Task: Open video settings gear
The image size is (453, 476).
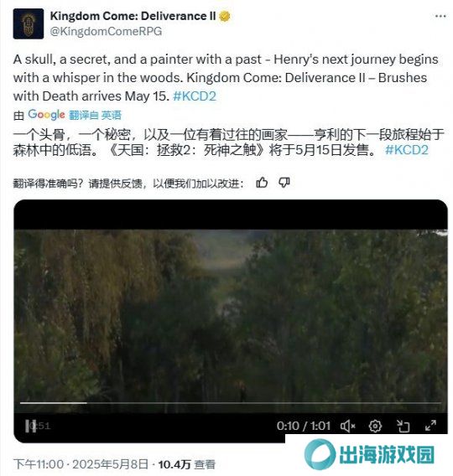Action: [375, 427]
